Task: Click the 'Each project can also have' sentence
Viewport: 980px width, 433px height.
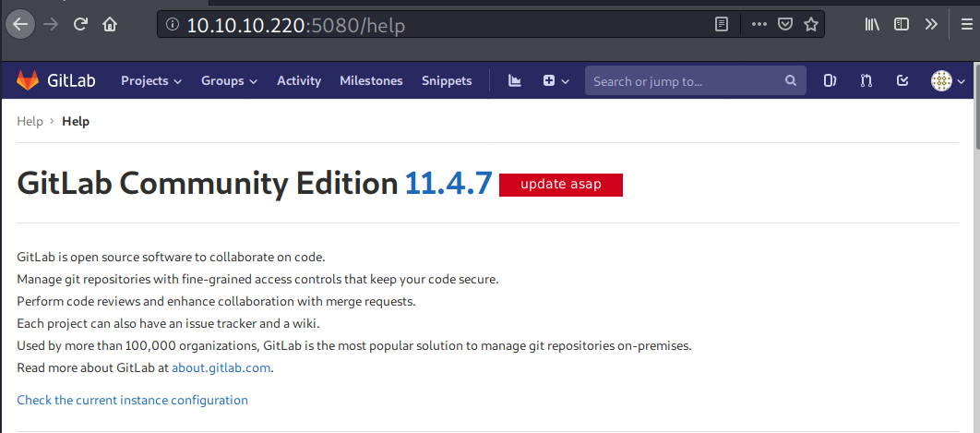Action: click(x=168, y=323)
